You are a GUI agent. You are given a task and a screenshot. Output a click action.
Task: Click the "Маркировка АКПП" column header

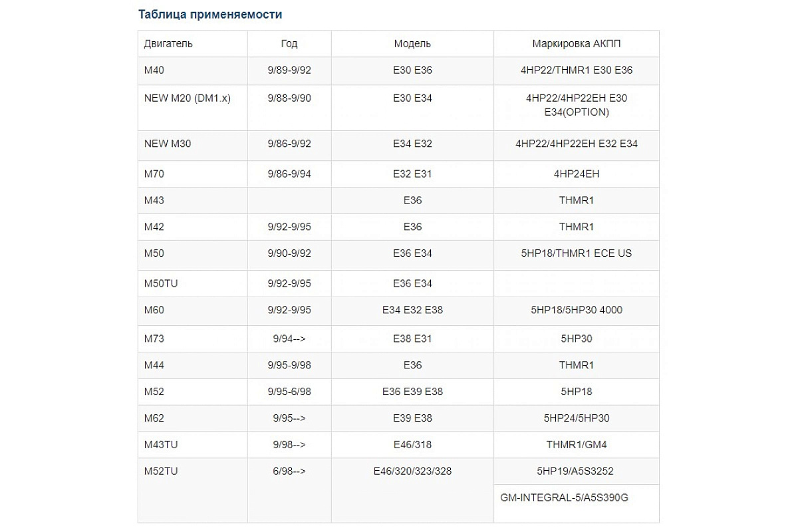(577, 44)
